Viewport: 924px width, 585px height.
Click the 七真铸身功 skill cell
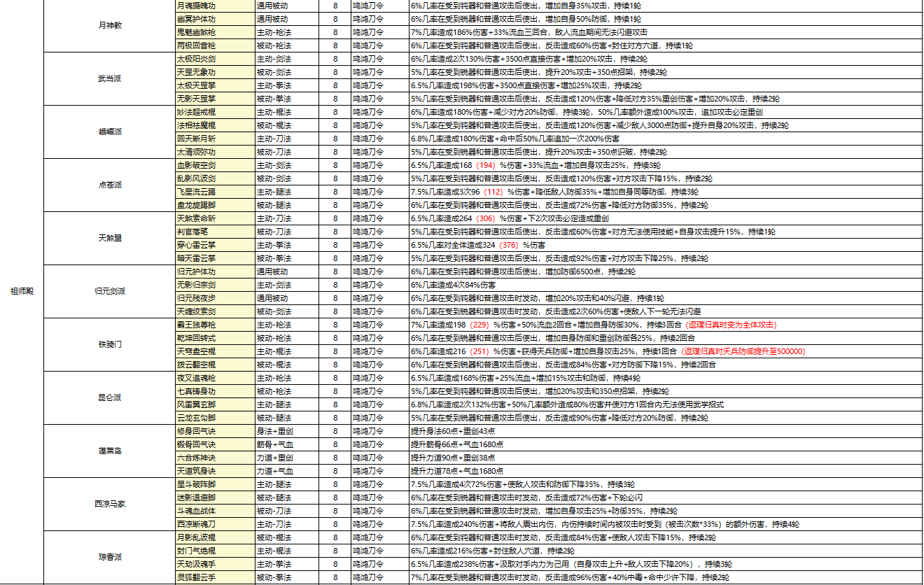point(215,392)
